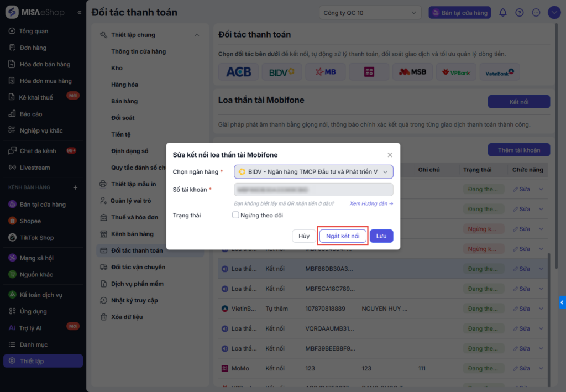Expand the blue side panel arrow
566x392 pixels.
click(x=562, y=302)
